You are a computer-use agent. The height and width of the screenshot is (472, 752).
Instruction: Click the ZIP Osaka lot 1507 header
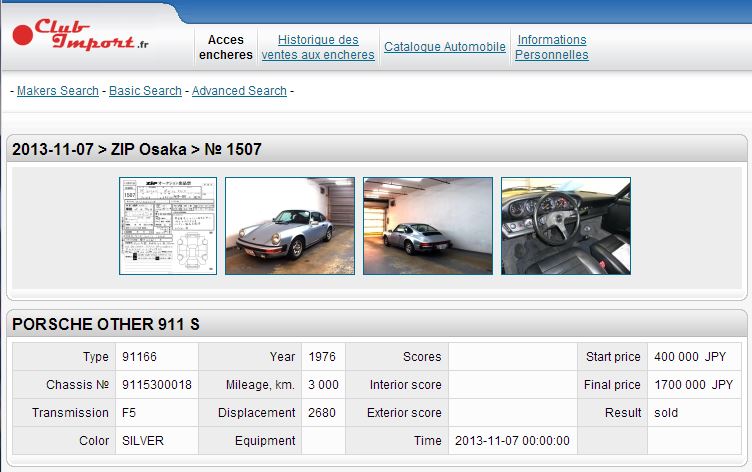(137, 150)
